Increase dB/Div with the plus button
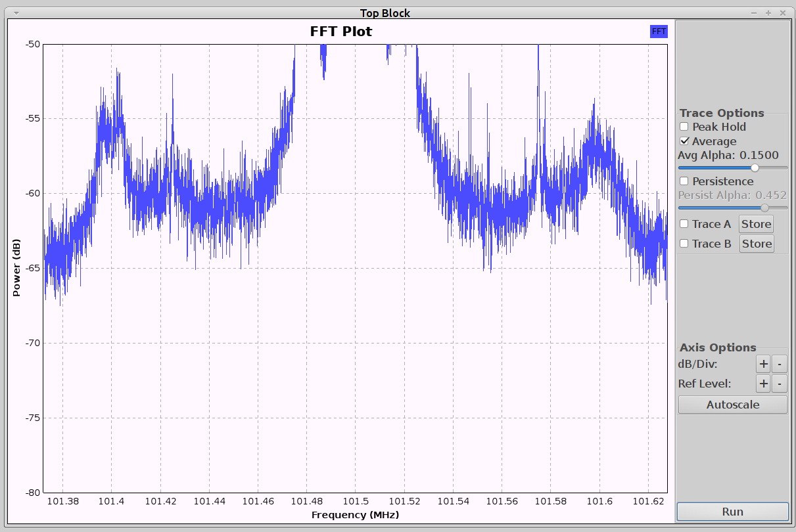This screenshot has width=796, height=532. point(763,364)
